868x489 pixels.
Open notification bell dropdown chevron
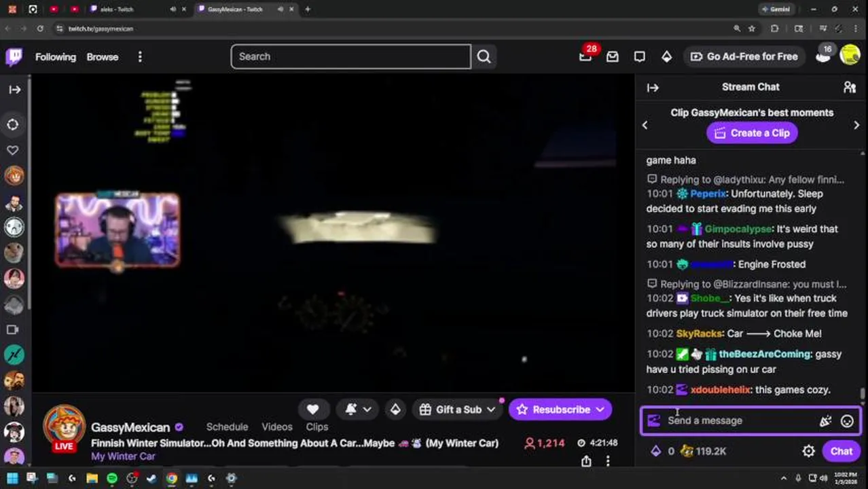[x=367, y=410]
